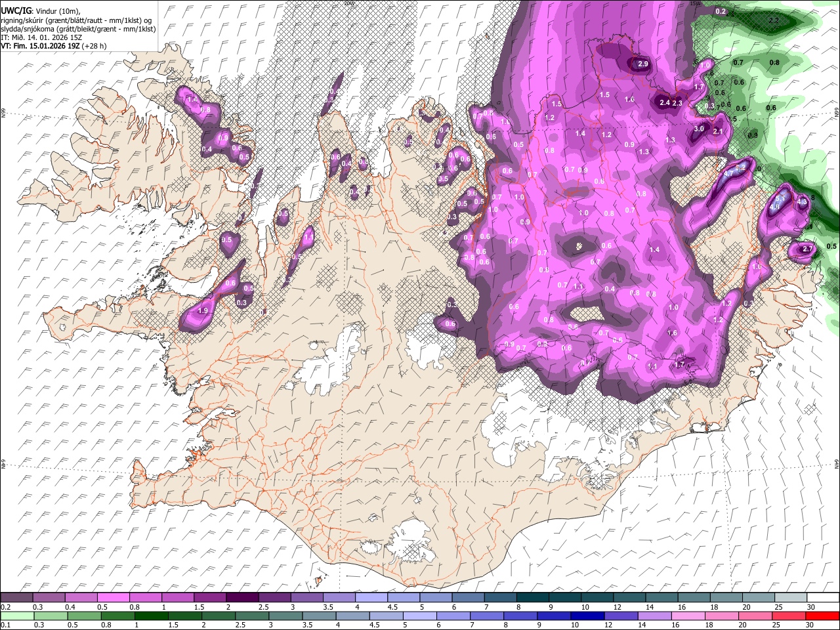The height and width of the screenshot is (630, 840).
Task: Click the grey-teal 18–20 snow legend swatch
Action: pyautogui.click(x=726, y=597)
